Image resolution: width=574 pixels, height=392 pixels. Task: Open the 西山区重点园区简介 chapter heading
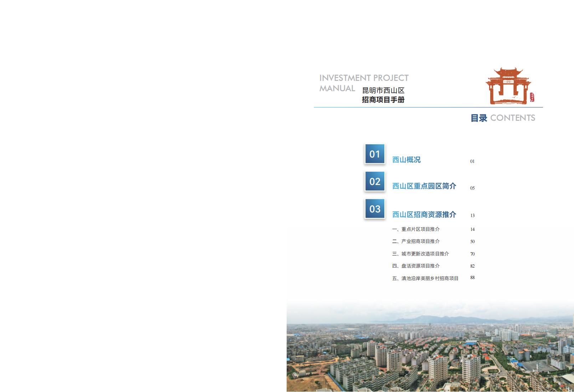click(x=424, y=186)
